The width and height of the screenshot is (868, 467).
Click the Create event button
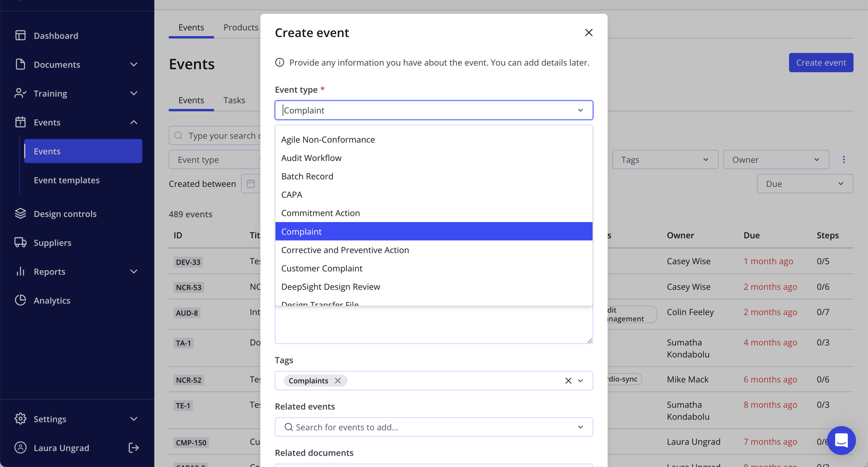[x=821, y=62]
